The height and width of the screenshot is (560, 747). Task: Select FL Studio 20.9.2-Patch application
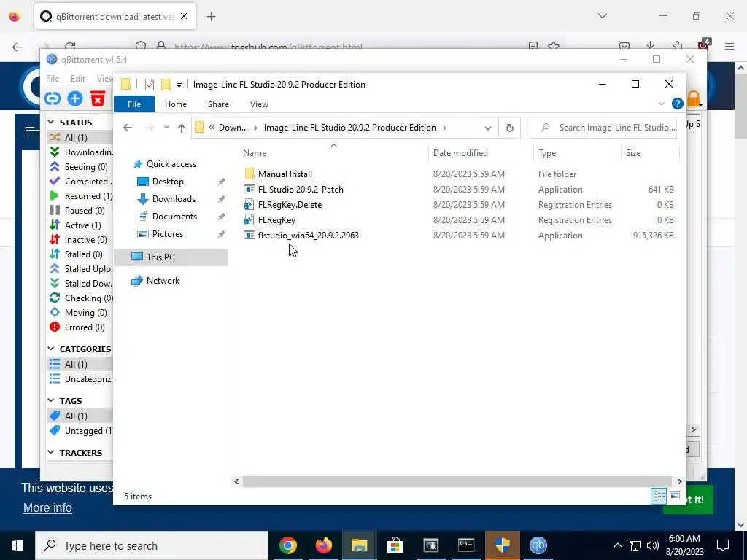pos(301,189)
